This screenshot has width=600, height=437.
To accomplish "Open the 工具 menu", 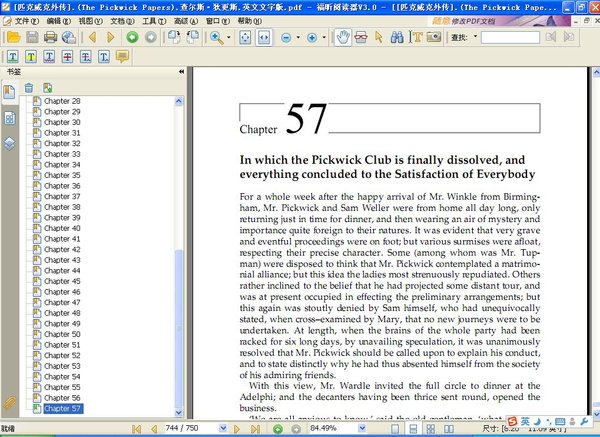I will (154, 21).
